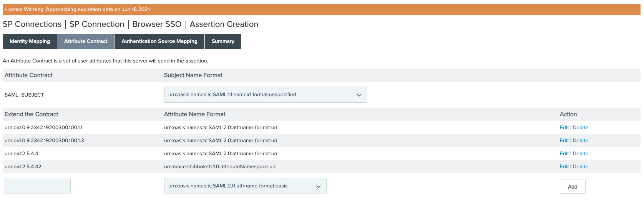Go to the Summary tab
This screenshot has width=644, height=207.
coord(223,41)
